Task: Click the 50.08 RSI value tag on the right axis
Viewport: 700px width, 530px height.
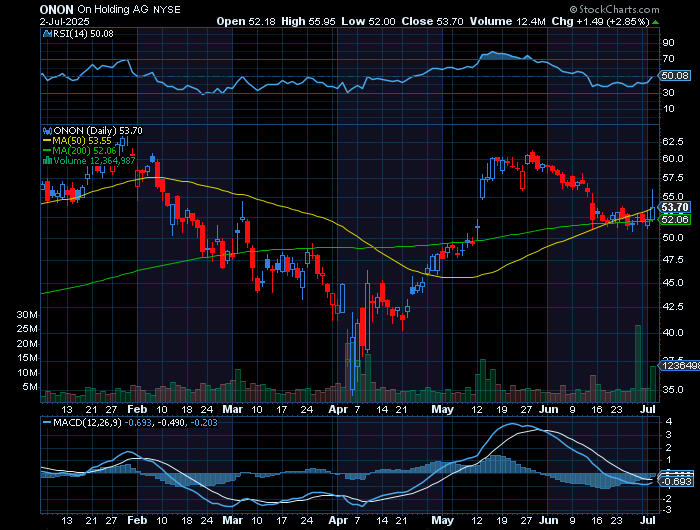Action: pos(675,76)
